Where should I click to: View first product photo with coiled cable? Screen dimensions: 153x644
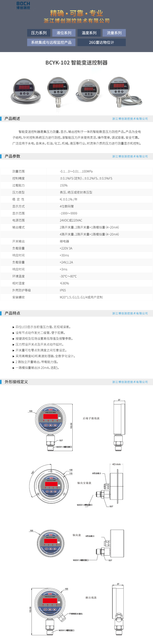pos(26,92)
